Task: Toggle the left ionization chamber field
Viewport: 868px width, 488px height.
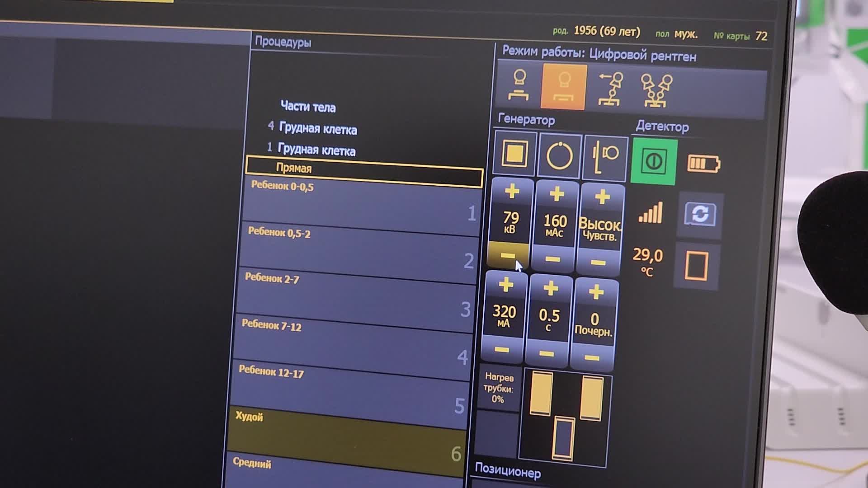Action: click(x=541, y=393)
